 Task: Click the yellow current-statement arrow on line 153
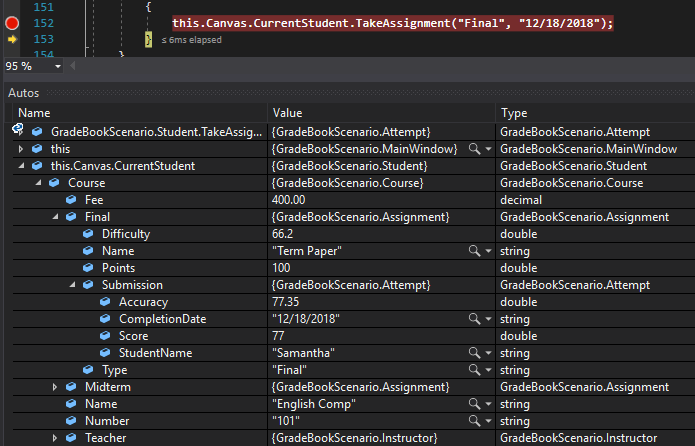coord(12,39)
